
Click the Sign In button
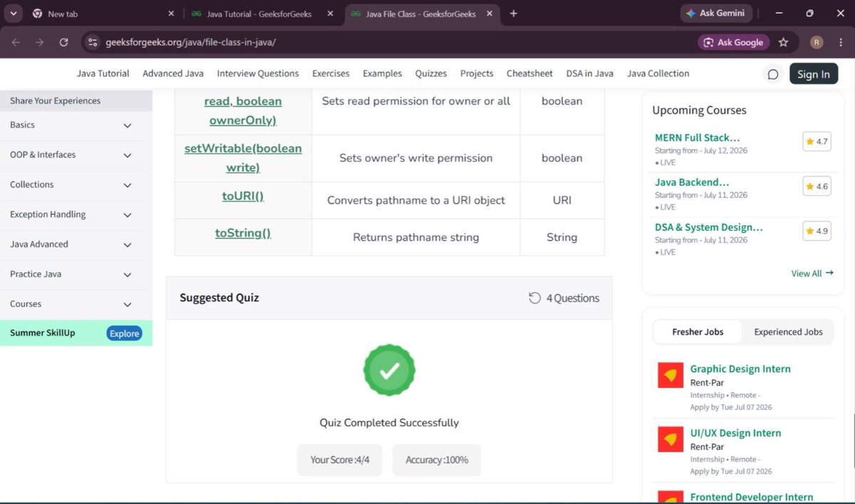[x=814, y=74]
